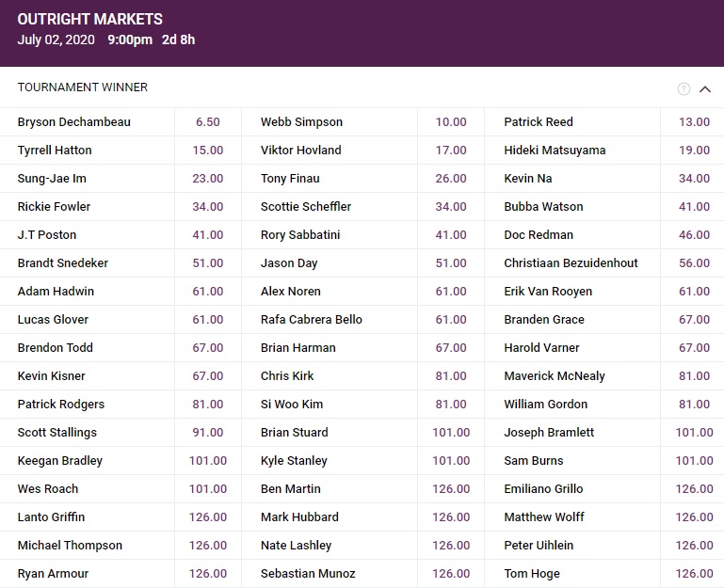Click the 2d 8h countdown text
The width and height of the screenshot is (724, 588).
point(178,40)
